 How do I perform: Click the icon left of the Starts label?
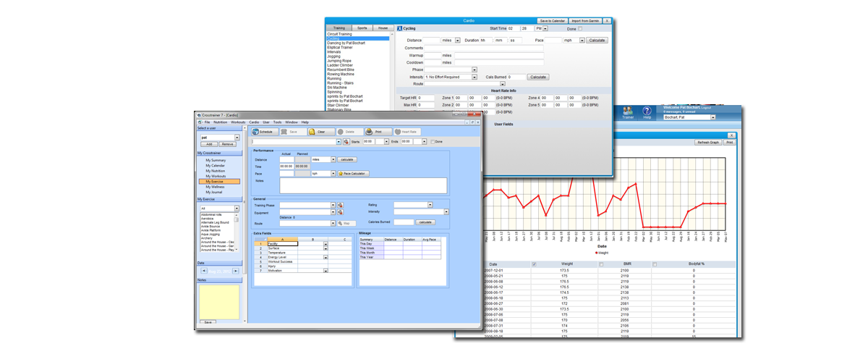(346, 142)
